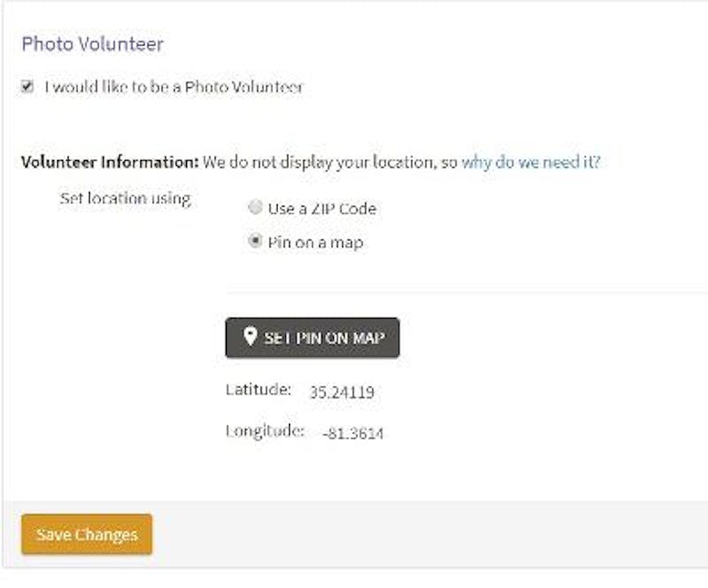Click the horizontal divider above the pin button
The width and height of the screenshot is (708, 588).
pyautogui.click(x=465, y=292)
